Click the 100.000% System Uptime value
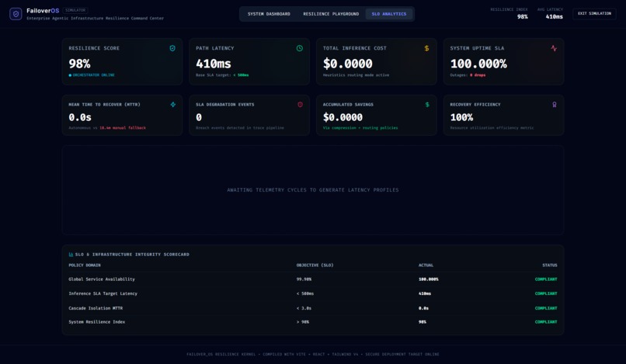 (478, 64)
